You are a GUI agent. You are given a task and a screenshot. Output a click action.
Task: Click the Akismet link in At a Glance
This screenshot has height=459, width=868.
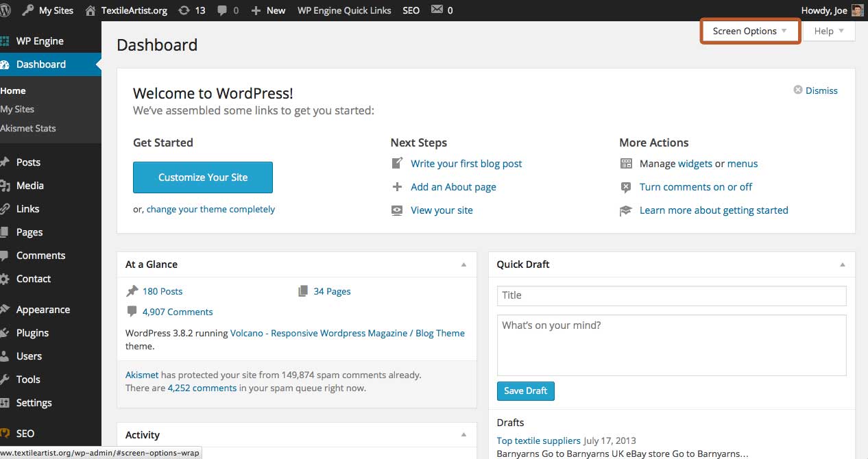142,375
